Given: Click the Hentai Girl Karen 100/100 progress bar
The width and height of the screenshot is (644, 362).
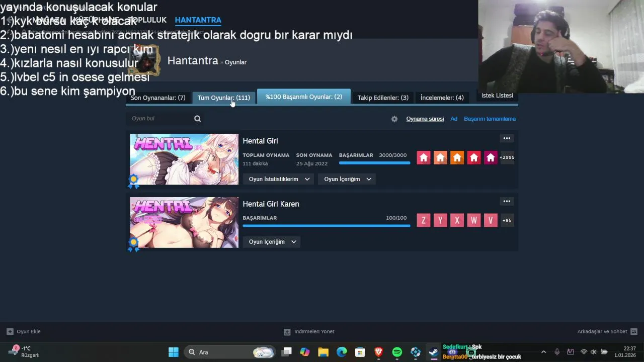Looking at the screenshot, I should [327, 226].
